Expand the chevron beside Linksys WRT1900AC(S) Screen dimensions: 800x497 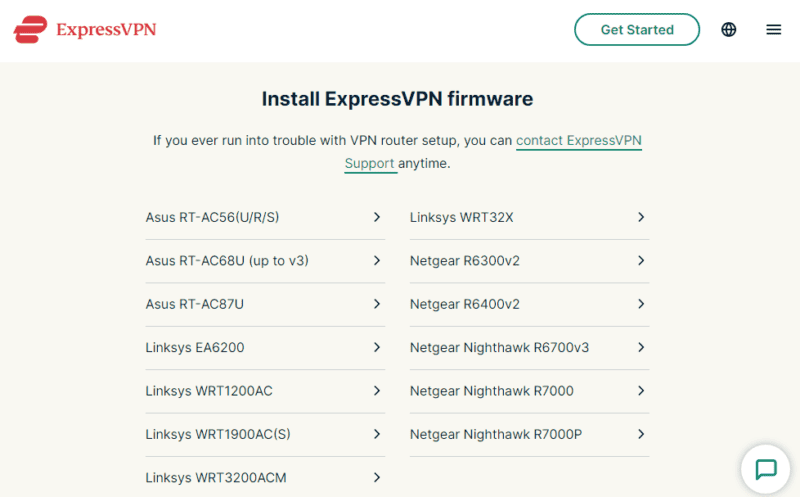point(377,434)
